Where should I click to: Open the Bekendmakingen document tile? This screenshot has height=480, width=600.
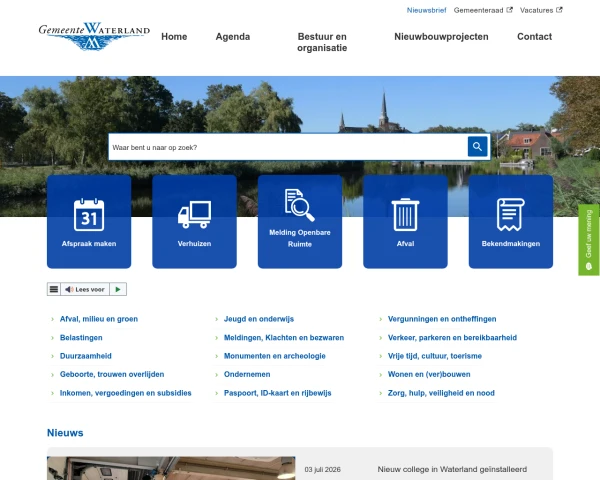511,222
